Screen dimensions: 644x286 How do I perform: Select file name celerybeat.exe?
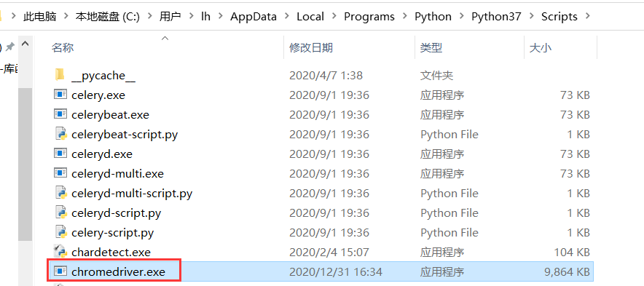(110, 115)
